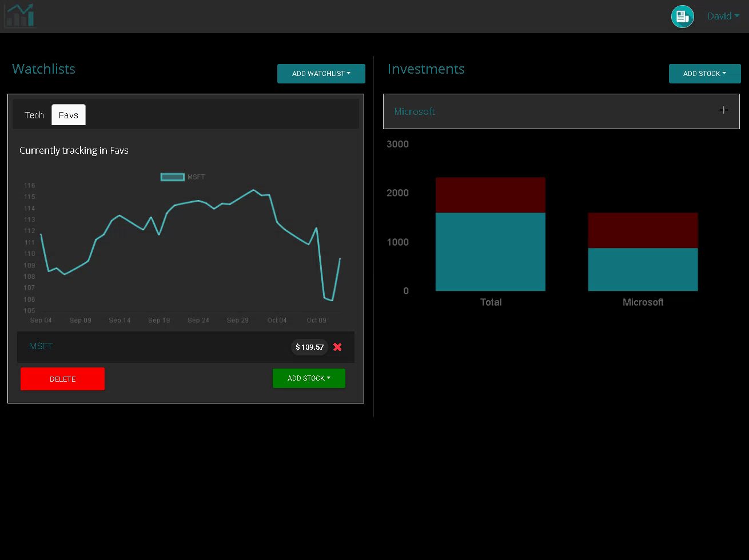Switch to the Tech watchlist tab

(34, 115)
